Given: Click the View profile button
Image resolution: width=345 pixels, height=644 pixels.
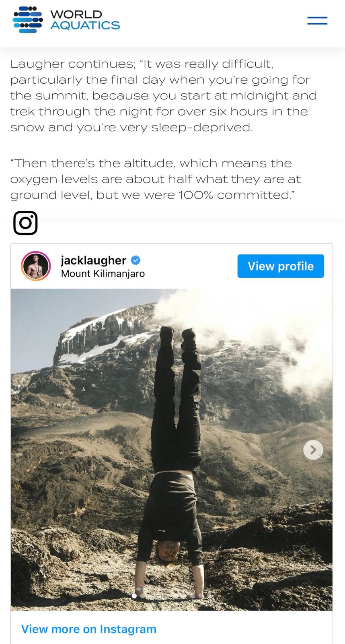Looking at the screenshot, I should (x=281, y=266).
